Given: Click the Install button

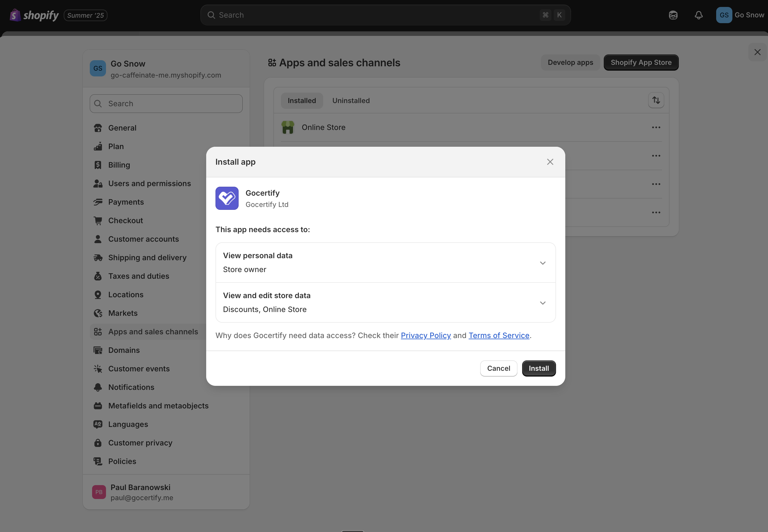Looking at the screenshot, I should tap(539, 368).
